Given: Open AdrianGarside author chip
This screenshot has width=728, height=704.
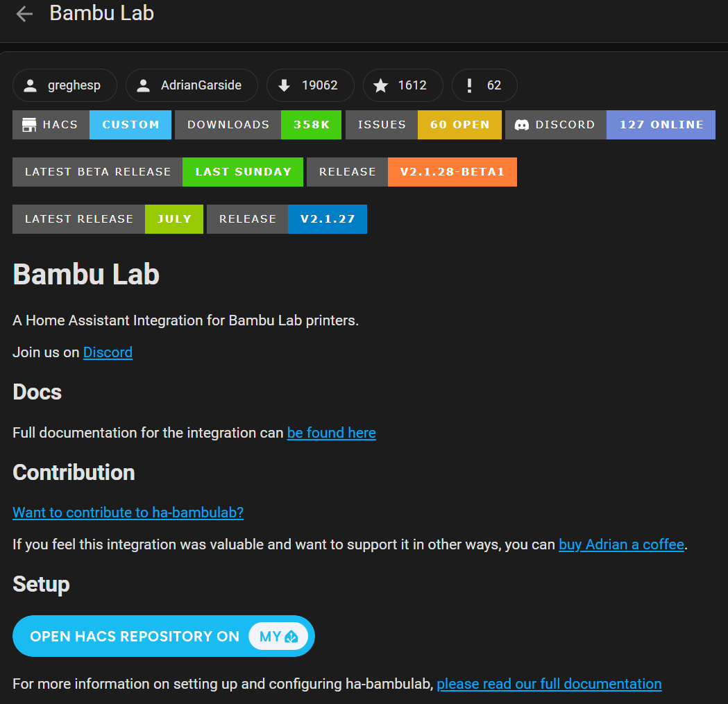Looking at the screenshot, I should pyautogui.click(x=192, y=85).
